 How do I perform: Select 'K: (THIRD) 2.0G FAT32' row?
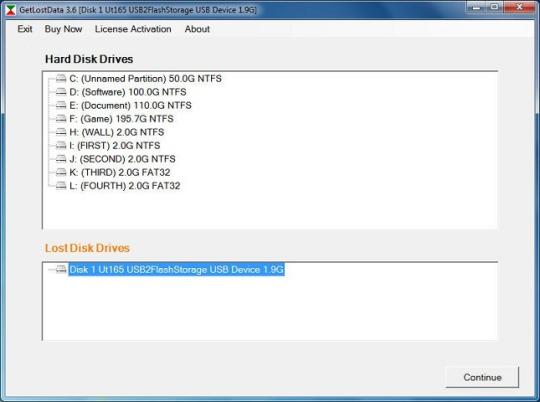point(120,172)
